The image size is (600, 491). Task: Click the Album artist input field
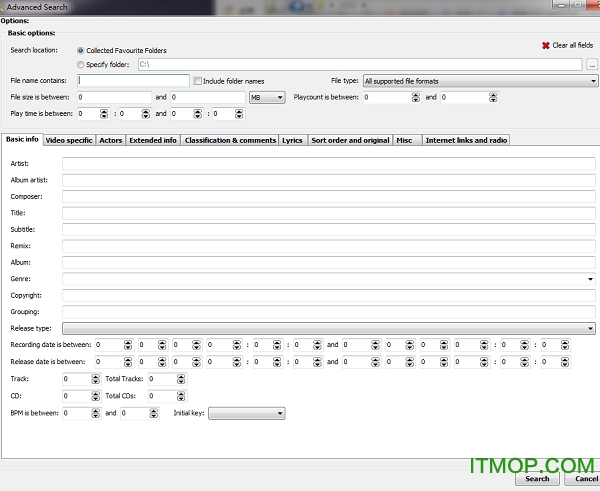tap(329, 180)
